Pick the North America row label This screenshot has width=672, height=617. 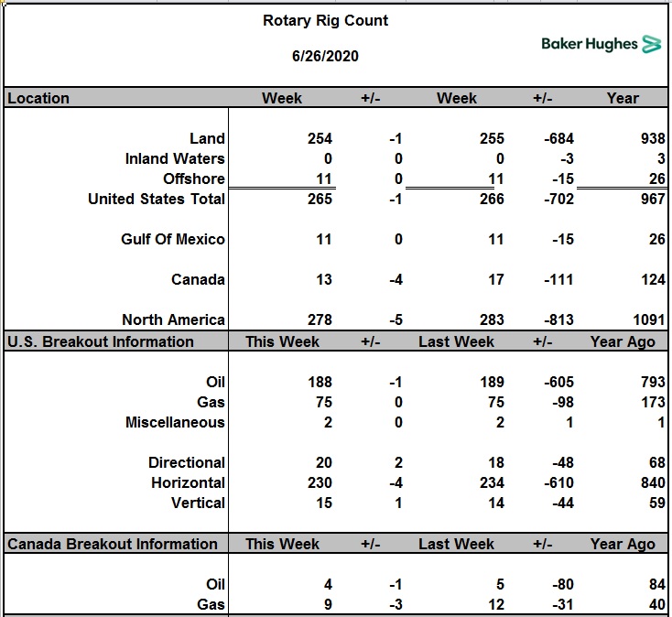[x=173, y=319]
